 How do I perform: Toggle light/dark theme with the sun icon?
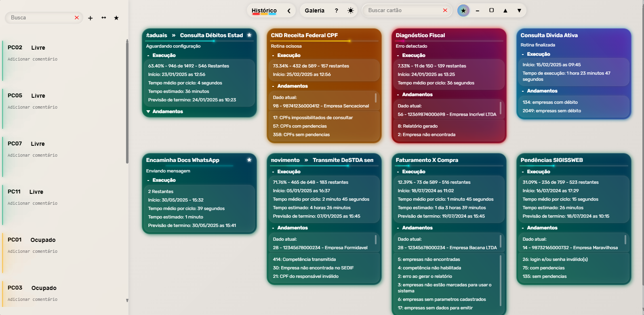tap(350, 10)
